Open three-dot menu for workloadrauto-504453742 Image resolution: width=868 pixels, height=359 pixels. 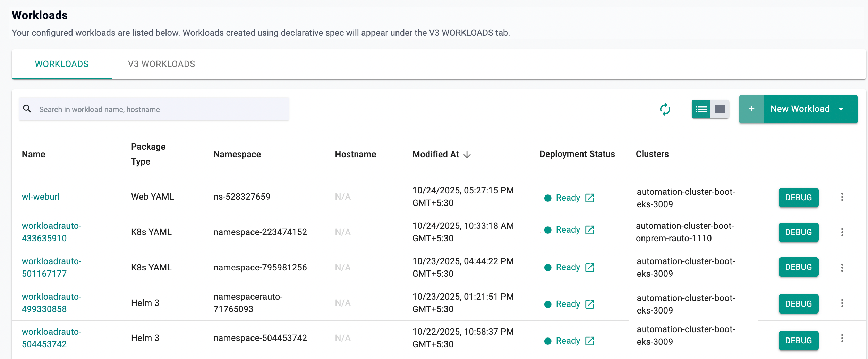point(842,338)
